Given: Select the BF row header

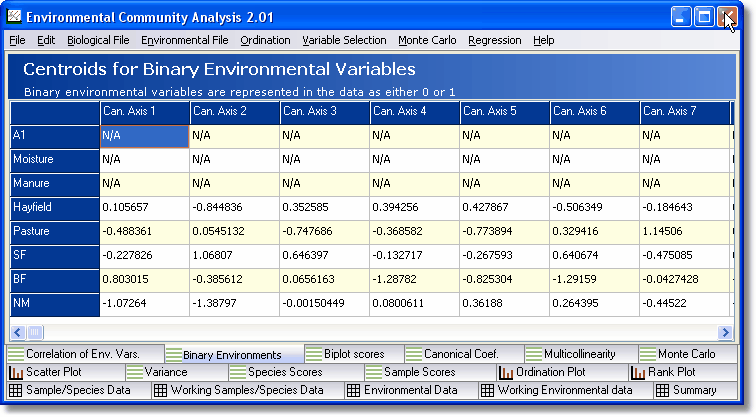Looking at the screenshot, I should tap(55, 281).
